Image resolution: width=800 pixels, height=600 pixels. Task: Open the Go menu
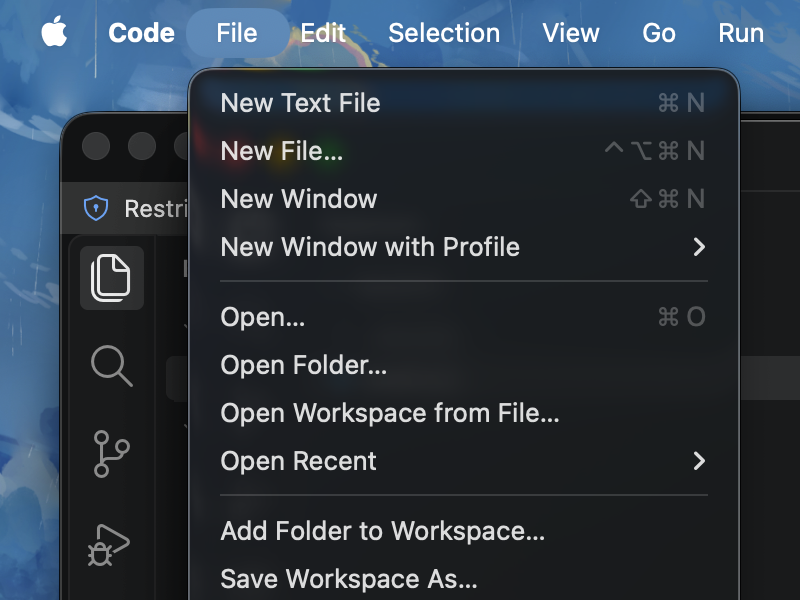point(659,33)
